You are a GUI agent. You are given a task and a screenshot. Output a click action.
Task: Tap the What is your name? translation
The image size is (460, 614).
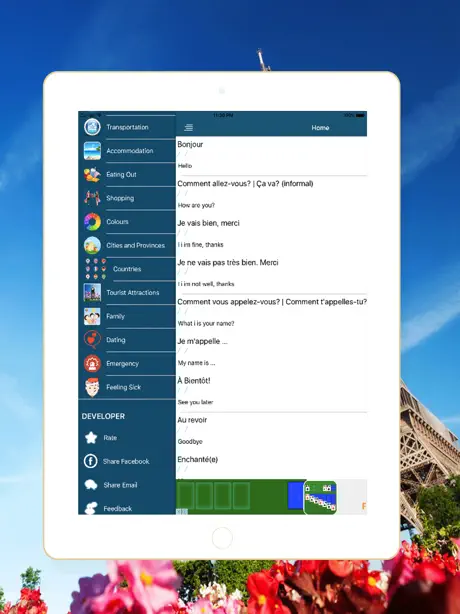pos(206,323)
